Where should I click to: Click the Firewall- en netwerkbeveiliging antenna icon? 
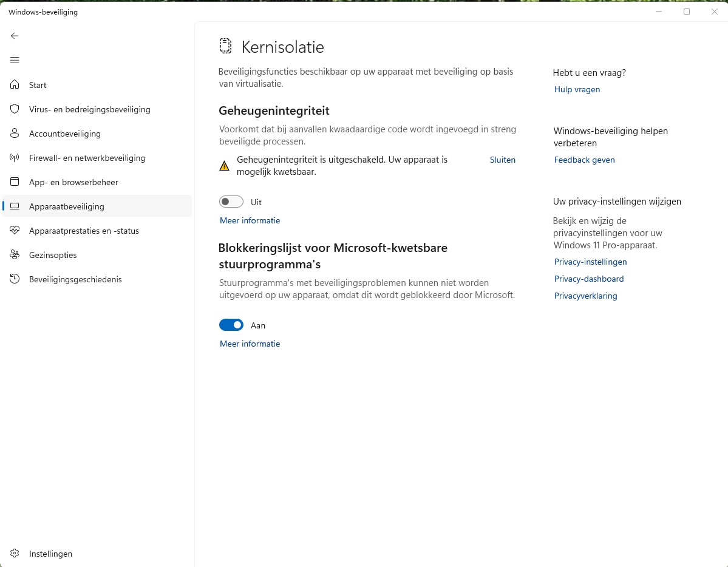click(15, 158)
